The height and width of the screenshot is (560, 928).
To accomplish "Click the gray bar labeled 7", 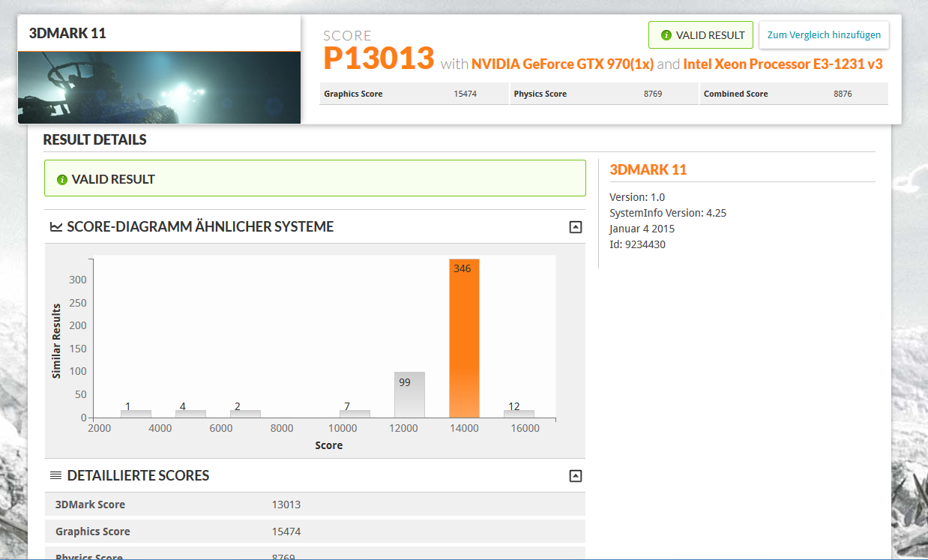I will 355,414.
